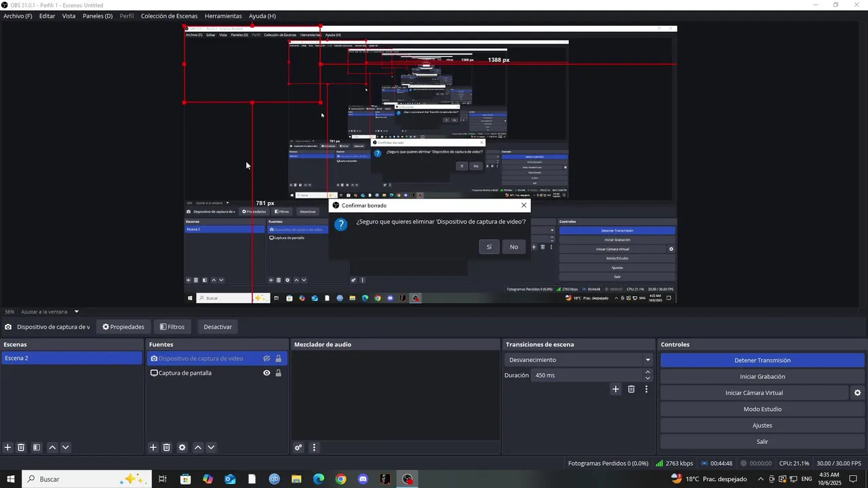
Task: Open virtual camera settings gear
Action: (857, 392)
